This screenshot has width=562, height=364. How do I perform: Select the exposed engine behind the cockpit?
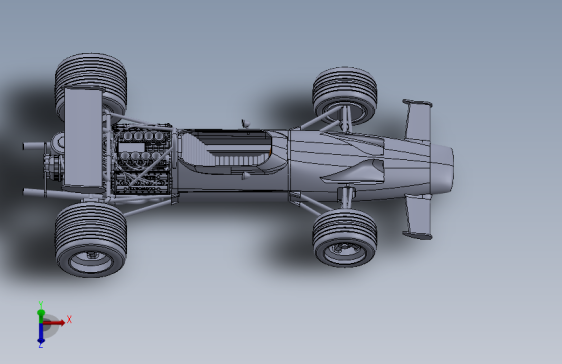point(143,160)
